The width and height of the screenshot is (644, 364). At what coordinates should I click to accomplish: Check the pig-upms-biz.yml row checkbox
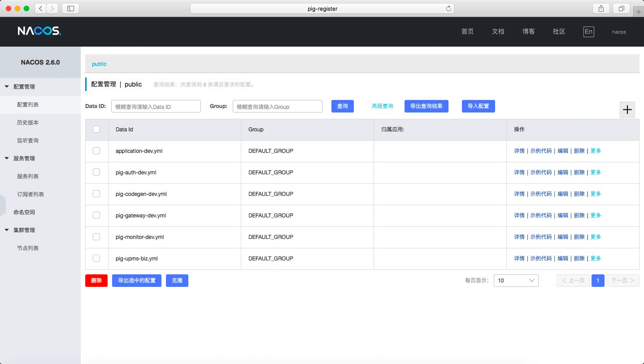96,258
